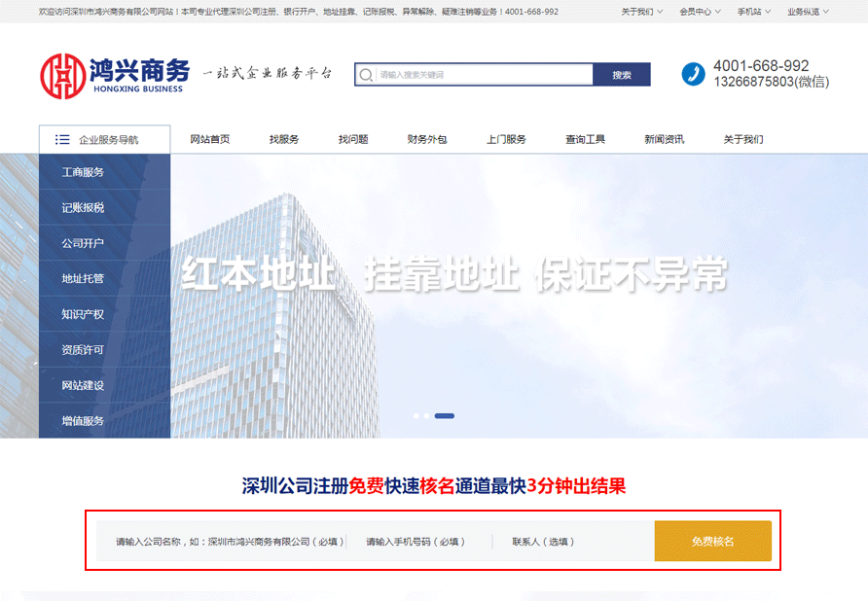Click the mobile number input field
This screenshot has height=601, width=868.
click(418, 542)
